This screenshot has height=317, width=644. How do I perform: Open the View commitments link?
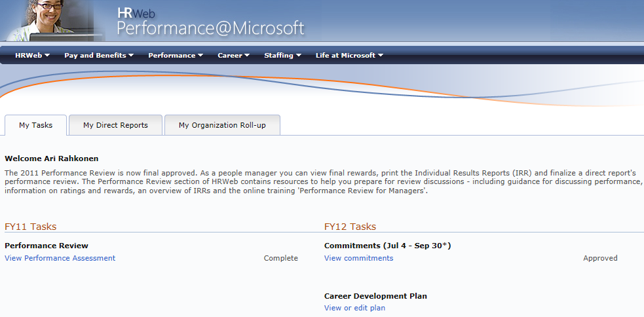[x=358, y=258]
